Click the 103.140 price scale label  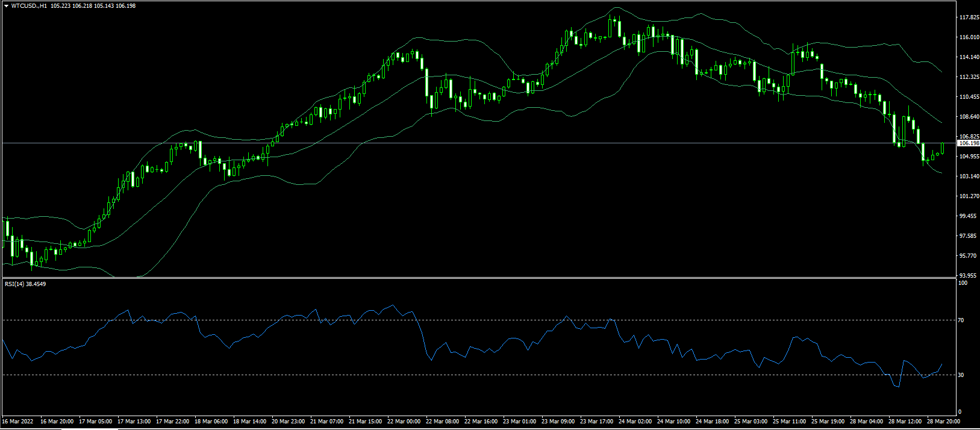[x=969, y=176]
